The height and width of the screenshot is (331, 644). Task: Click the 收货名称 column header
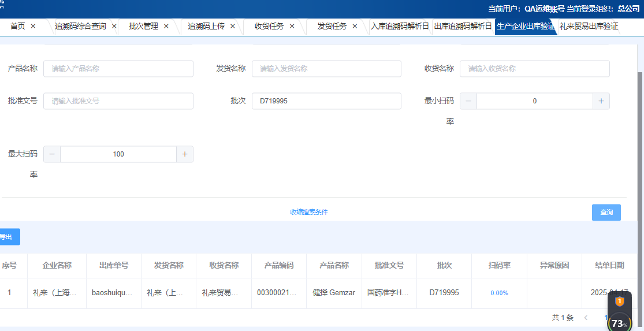pyautogui.click(x=224, y=265)
